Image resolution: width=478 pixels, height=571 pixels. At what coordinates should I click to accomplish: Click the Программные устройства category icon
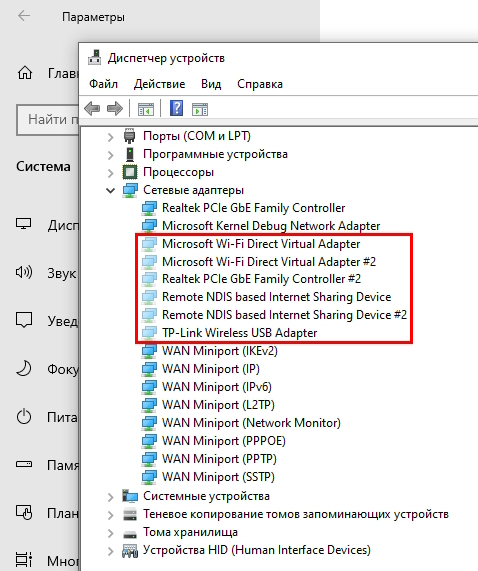[x=130, y=154]
